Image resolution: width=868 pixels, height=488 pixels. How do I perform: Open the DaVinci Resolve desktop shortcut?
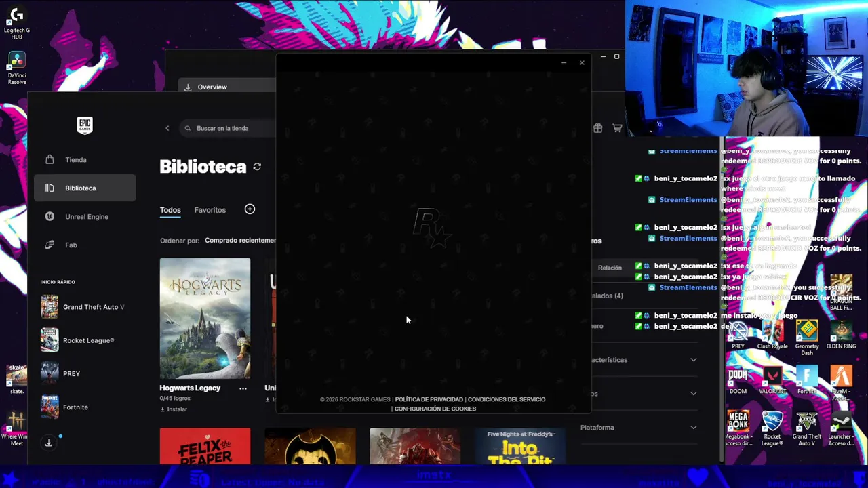click(x=16, y=68)
